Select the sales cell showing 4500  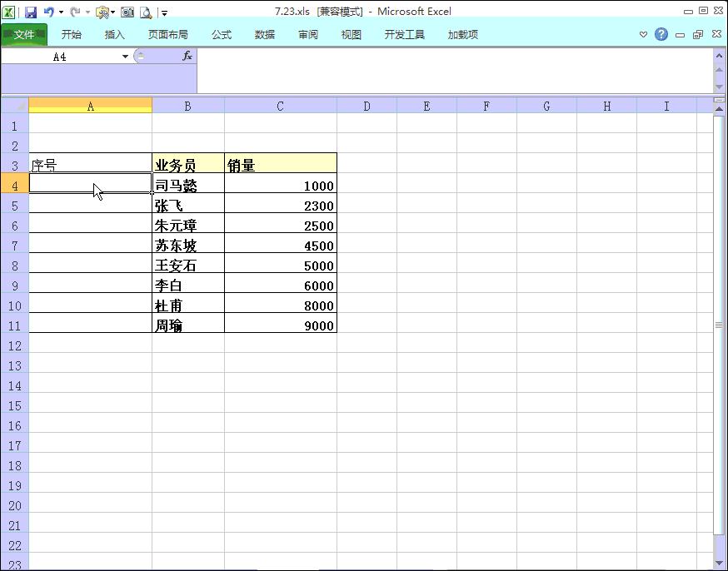pyautogui.click(x=281, y=243)
